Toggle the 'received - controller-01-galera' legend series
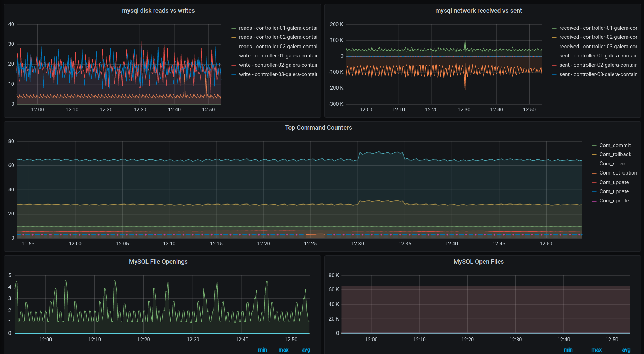This screenshot has height=354, width=644. pos(598,28)
